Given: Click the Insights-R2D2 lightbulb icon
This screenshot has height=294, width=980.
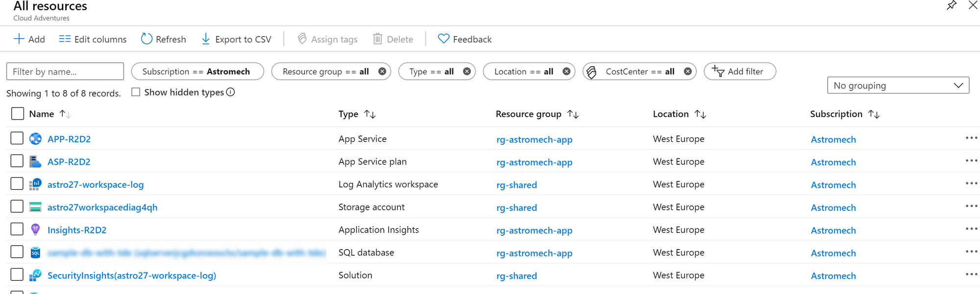Looking at the screenshot, I should (x=35, y=229).
